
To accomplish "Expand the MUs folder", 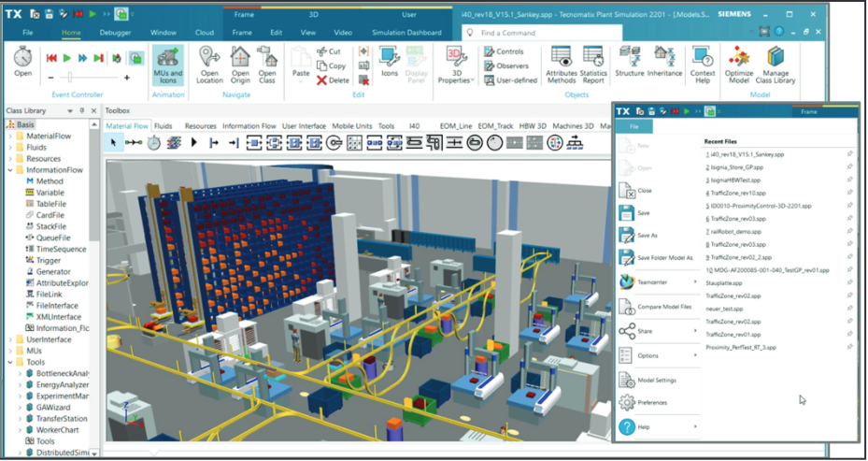I will point(10,351).
